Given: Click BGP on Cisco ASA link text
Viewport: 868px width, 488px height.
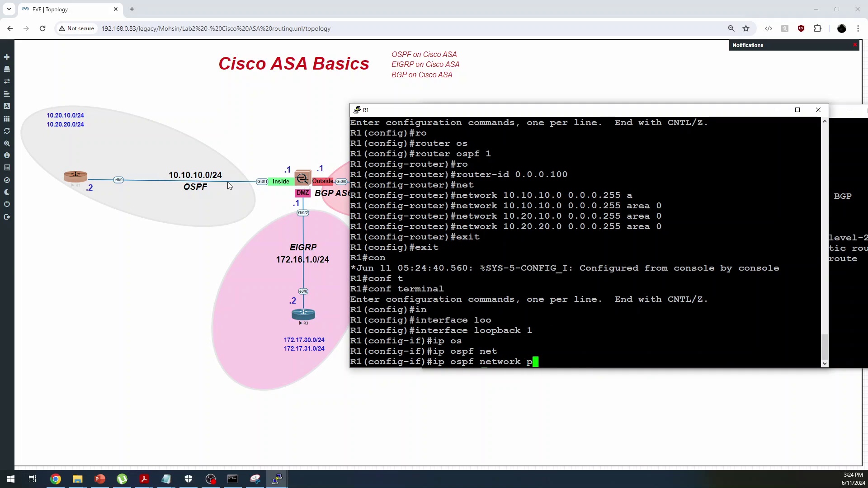Looking at the screenshot, I should pyautogui.click(x=422, y=75).
